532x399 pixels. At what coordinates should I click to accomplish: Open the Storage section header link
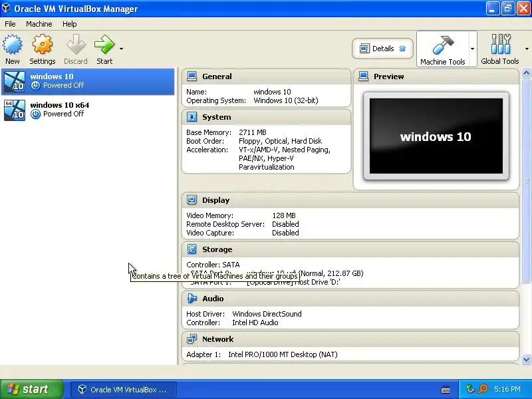click(217, 249)
